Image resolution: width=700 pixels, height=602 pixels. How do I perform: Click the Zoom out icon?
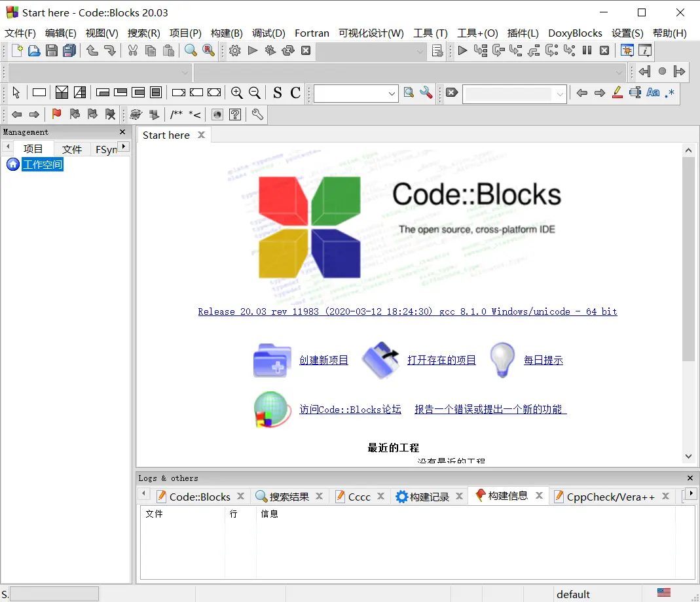tap(255, 93)
